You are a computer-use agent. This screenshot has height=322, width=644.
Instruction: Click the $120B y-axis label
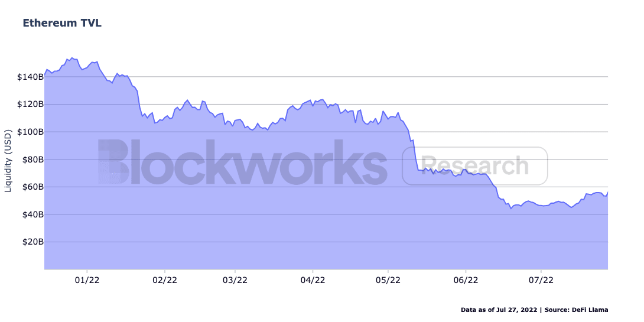[30, 105]
